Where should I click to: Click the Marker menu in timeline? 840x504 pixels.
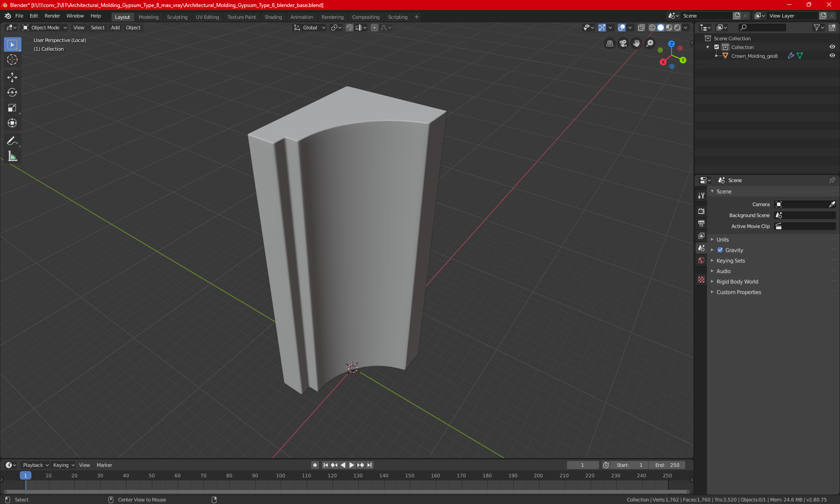pyautogui.click(x=104, y=465)
